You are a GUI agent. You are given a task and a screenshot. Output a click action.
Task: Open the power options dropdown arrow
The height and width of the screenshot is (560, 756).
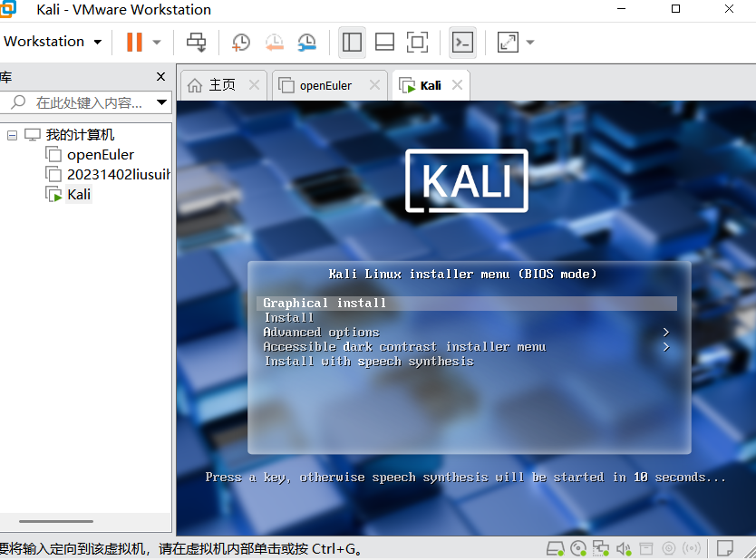157,43
